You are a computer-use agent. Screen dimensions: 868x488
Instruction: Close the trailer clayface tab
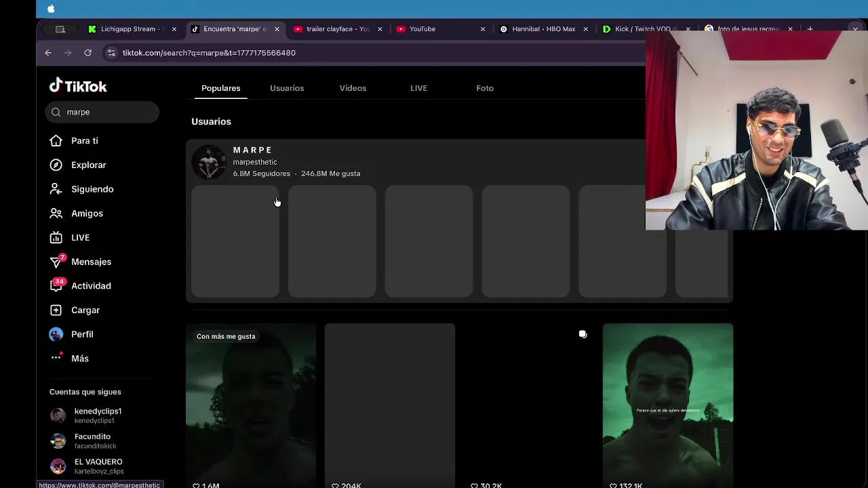[x=380, y=29]
